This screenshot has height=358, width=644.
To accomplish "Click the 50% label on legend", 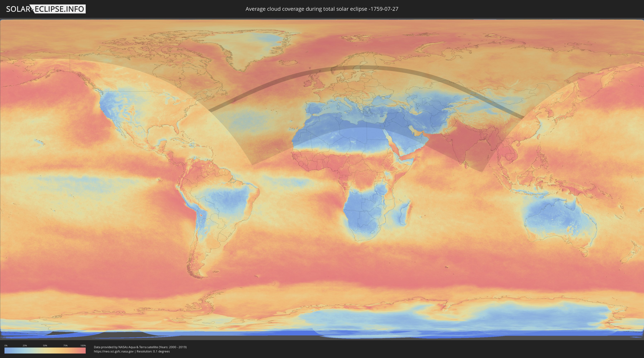I will 45,345.
